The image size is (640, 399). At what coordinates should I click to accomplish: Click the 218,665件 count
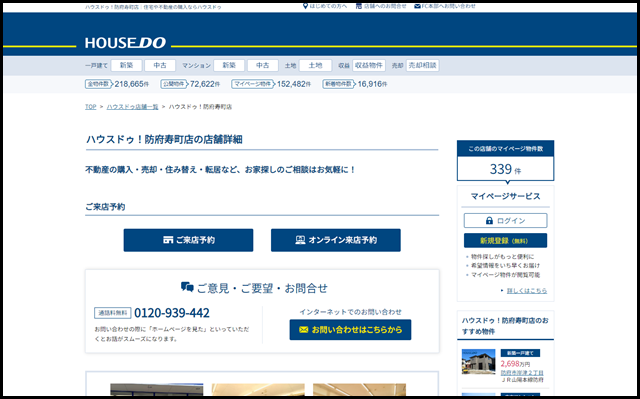click(131, 84)
